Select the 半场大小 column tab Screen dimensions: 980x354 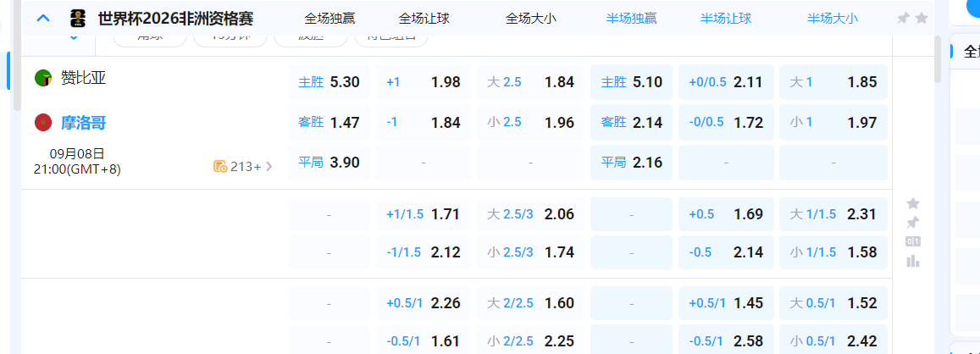tap(833, 18)
